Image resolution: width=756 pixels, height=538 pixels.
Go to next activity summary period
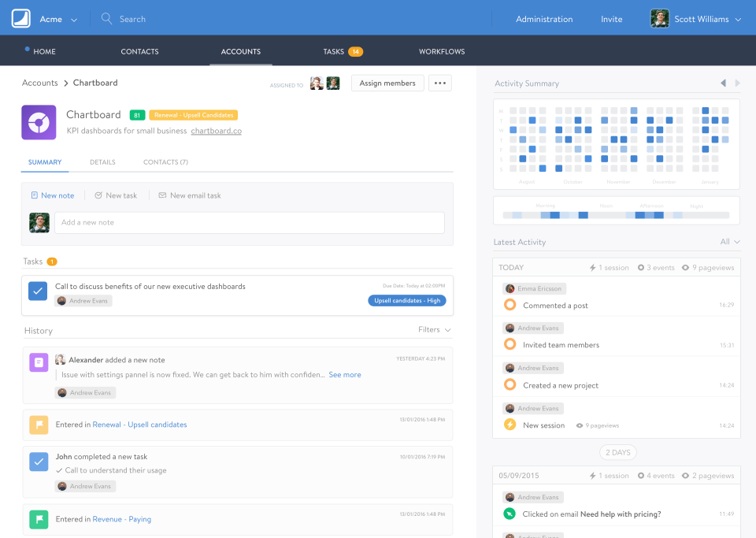737,83
